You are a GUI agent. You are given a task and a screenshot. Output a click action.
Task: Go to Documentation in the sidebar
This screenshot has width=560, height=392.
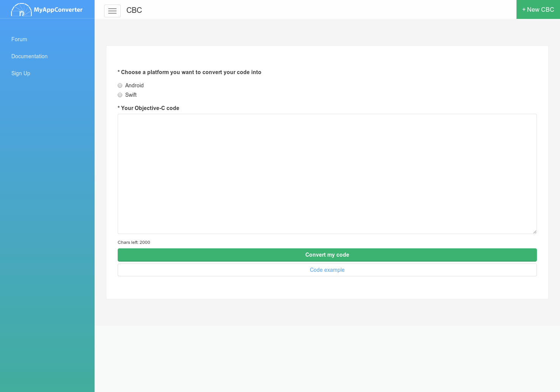click(x=30, y=56)
